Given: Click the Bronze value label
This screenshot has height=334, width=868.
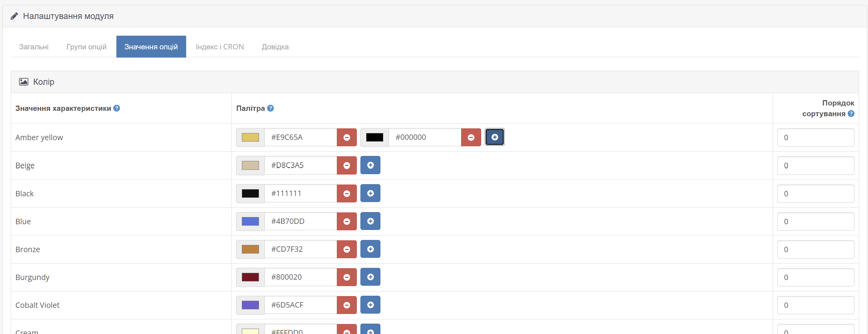Looking at the screenshot, I should coord(28,249).
